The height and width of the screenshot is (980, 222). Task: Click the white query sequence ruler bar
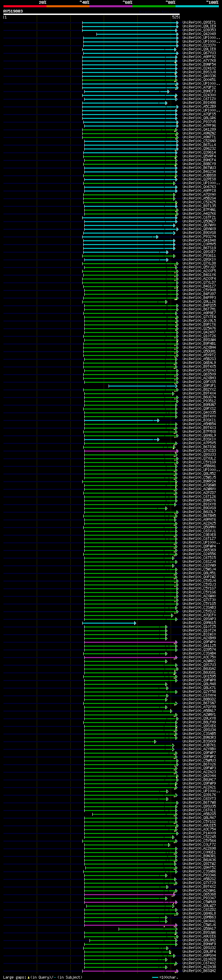pos(92,14)
